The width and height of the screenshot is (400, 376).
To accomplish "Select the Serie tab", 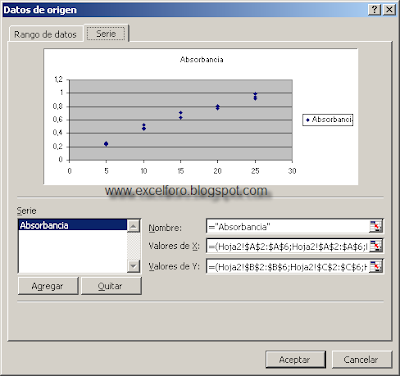I will coord(106,33).
